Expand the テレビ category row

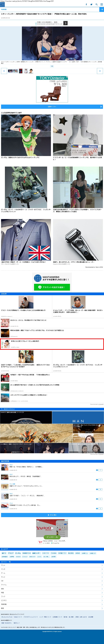click(52, 577)
